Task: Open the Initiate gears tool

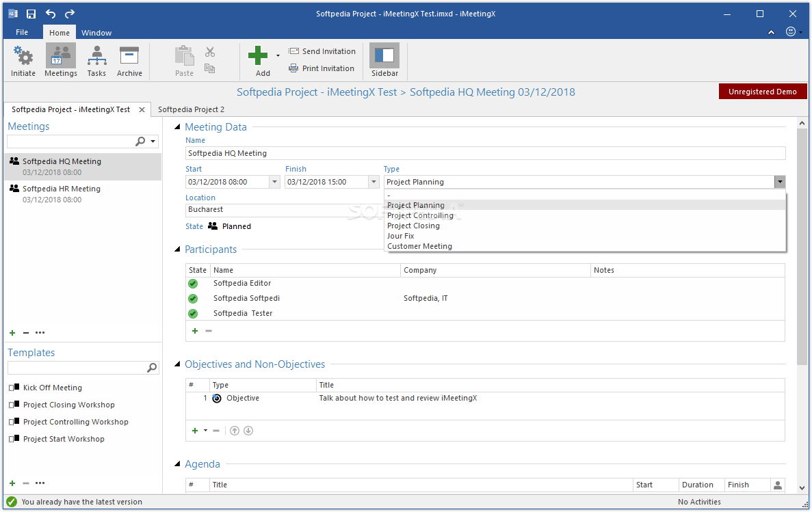Action: pyautogui.click(x=23, y=61)
